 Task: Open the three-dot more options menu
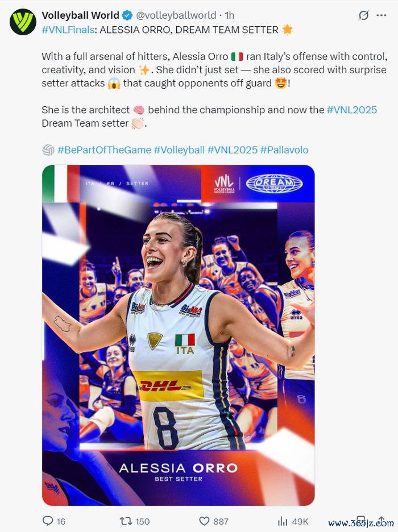point(382,15)
